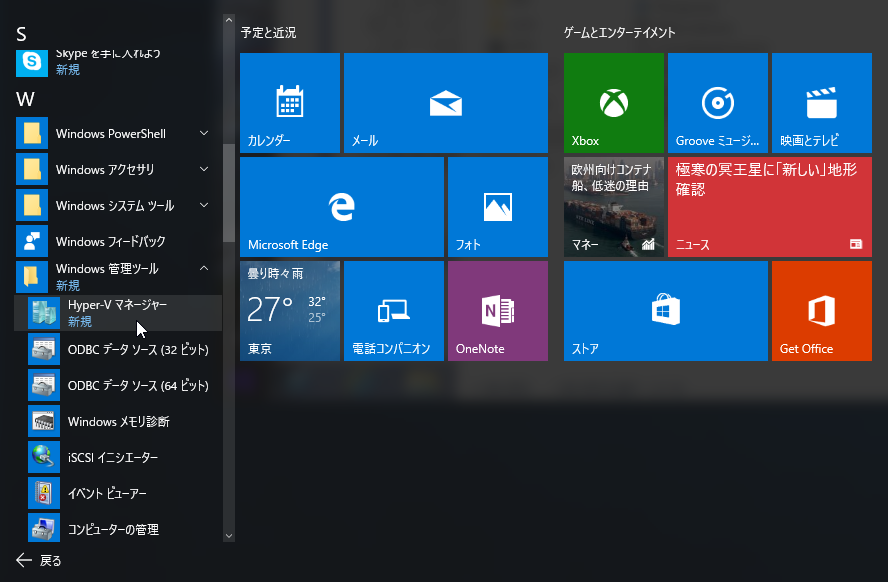Viewport: 888px width, 582px height.
Task: Click app list scrollbar down arrow
Action: point(229,536)
